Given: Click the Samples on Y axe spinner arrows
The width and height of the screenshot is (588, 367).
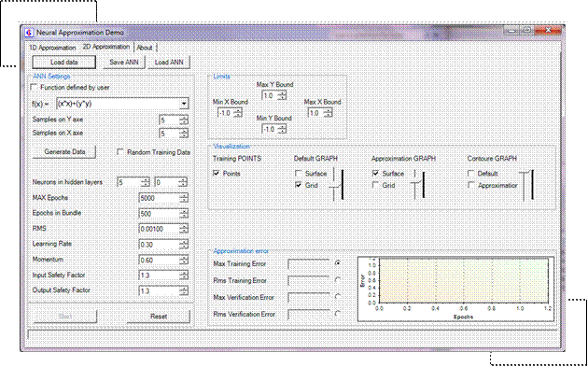Looking at the screenshot, I should click(x=184, y=120).
